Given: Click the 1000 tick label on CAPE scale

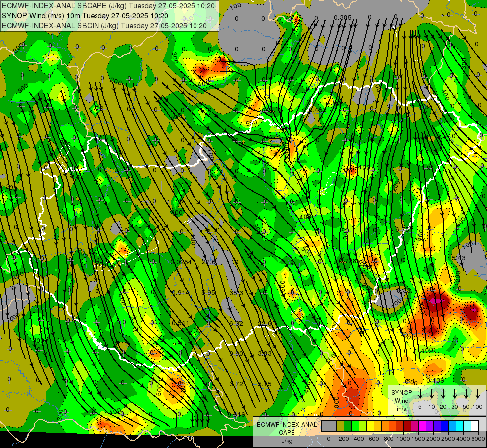Looking at the screenshot, I should (x=403, y=439).
